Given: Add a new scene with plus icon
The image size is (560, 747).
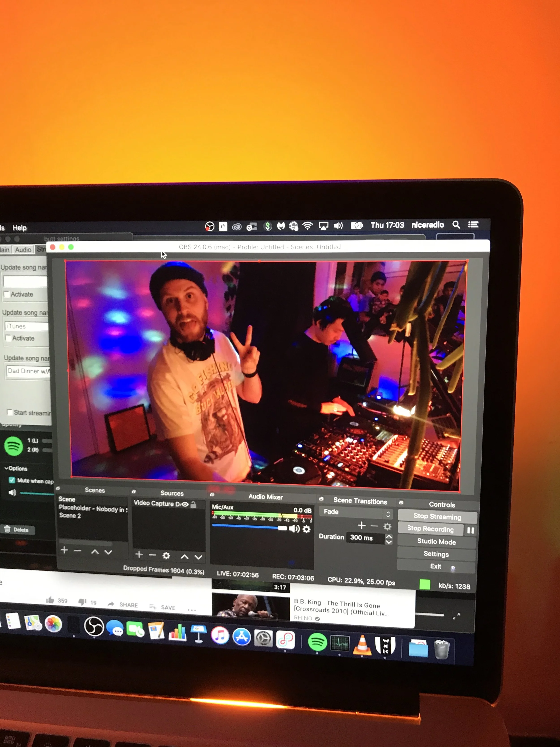Looking at the screenshot, I should (64, 550).
